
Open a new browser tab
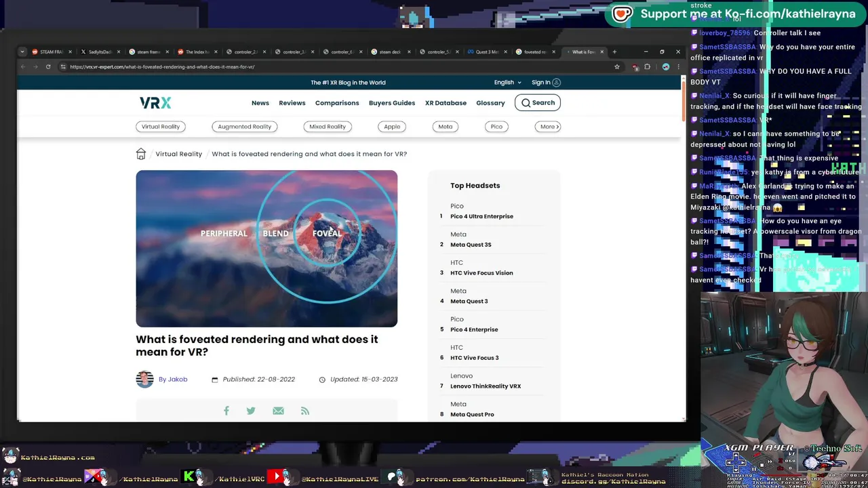[614, 52]
